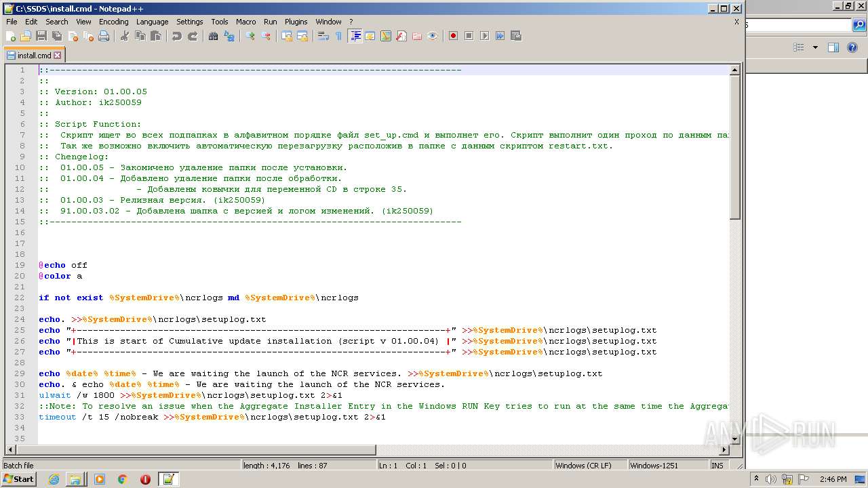Click the Replace toolbar icon
The height and width of the screenshot is (488, 868).
[x=229, y=36]
